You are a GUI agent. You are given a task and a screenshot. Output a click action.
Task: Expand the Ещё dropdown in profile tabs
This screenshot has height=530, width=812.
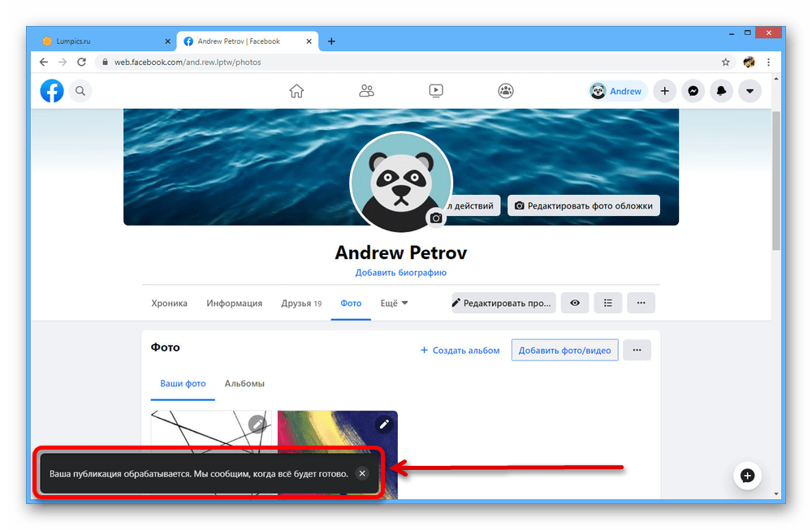(x=395, y=303)
